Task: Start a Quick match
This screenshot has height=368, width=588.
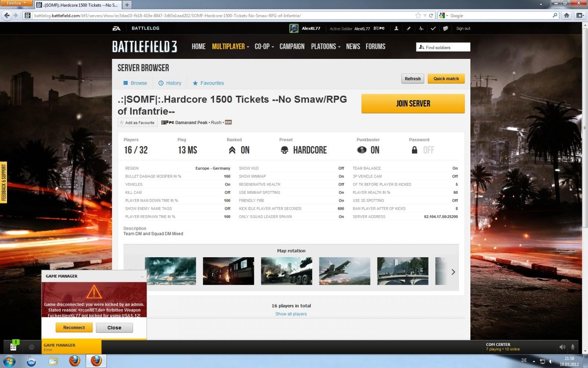Action: click(x=446, y=79)
